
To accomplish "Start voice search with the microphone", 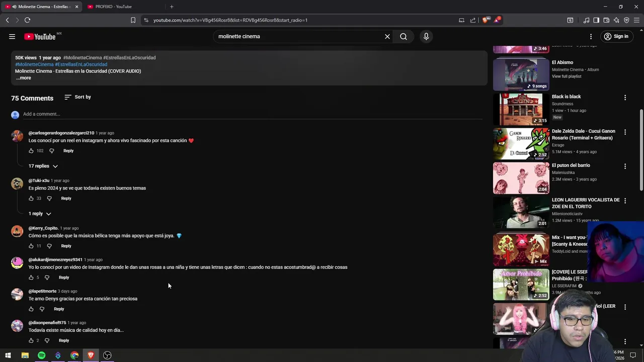I will (x=426, y=36).
